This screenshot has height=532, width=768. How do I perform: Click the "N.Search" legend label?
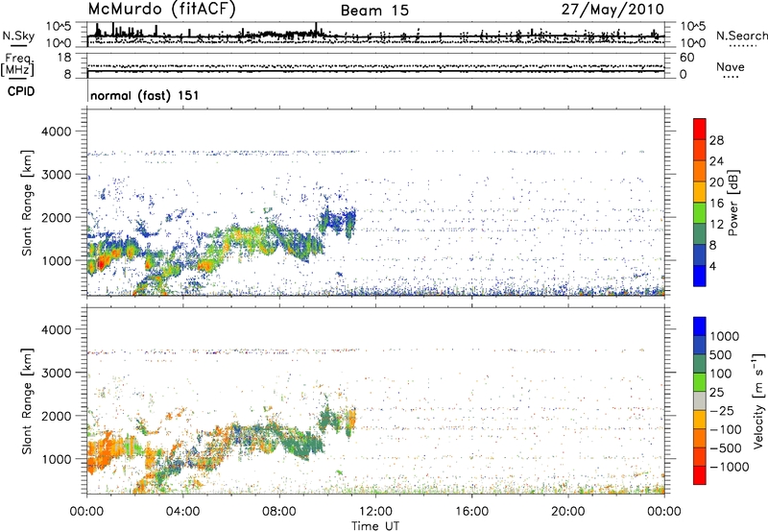coord(741,36)
